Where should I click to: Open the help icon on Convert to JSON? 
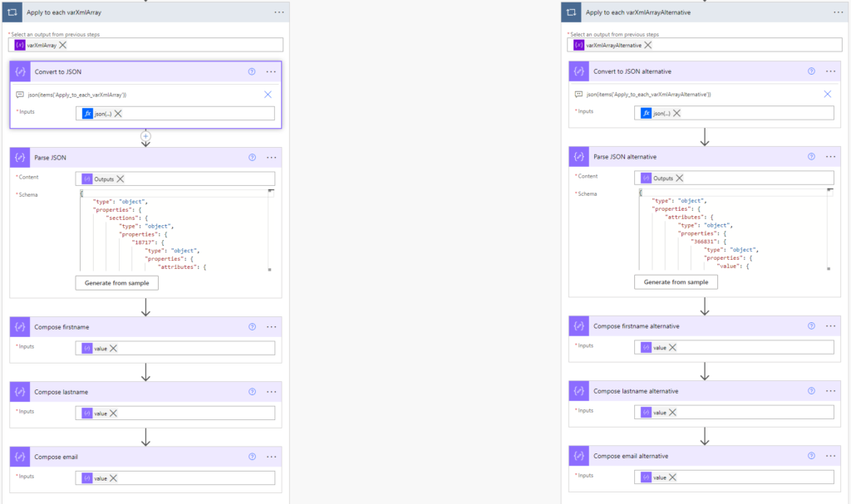click(251, 71)
